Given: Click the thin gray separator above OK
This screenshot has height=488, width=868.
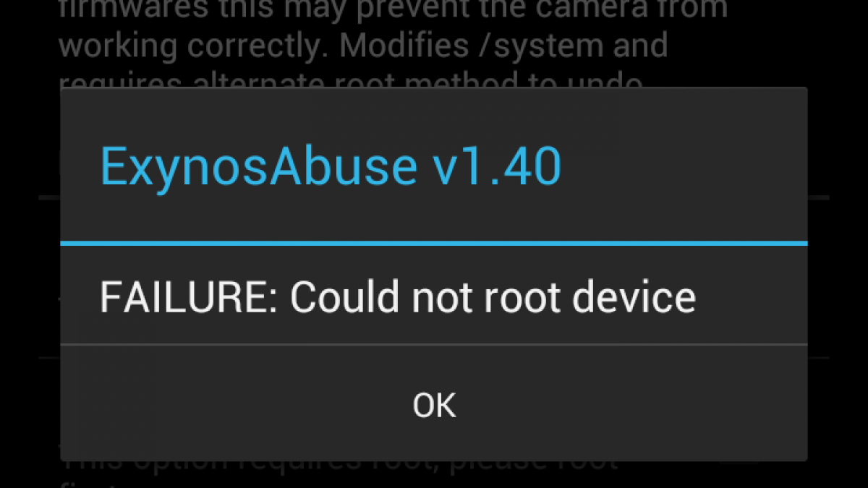Looking at the screenshot, I should 434,345.
